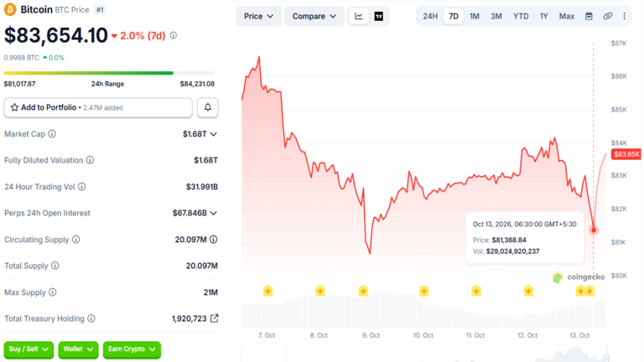Open Circulating Supply label info icon
Image resolution: width=644 pixels, height=362 pixels.
pos(76,240)
